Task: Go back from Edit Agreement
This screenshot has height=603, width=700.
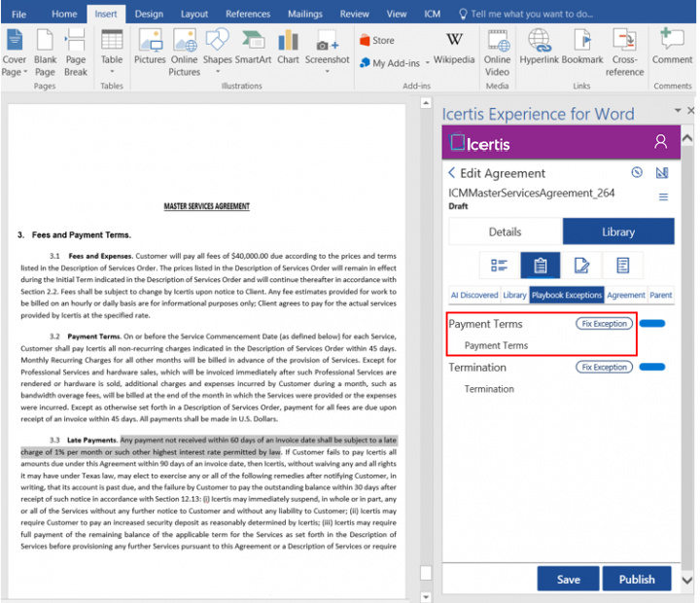Action: 452,173
